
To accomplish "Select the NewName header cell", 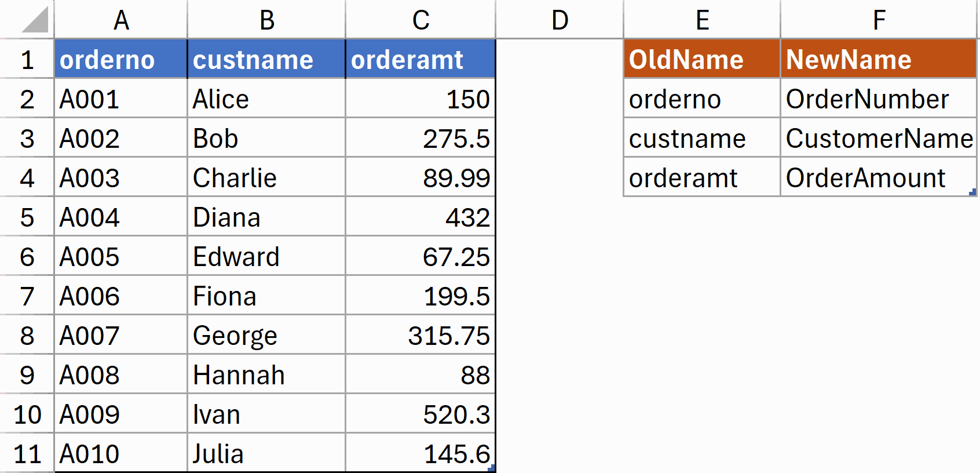I will pyautogui.click(x=879, y=59).
